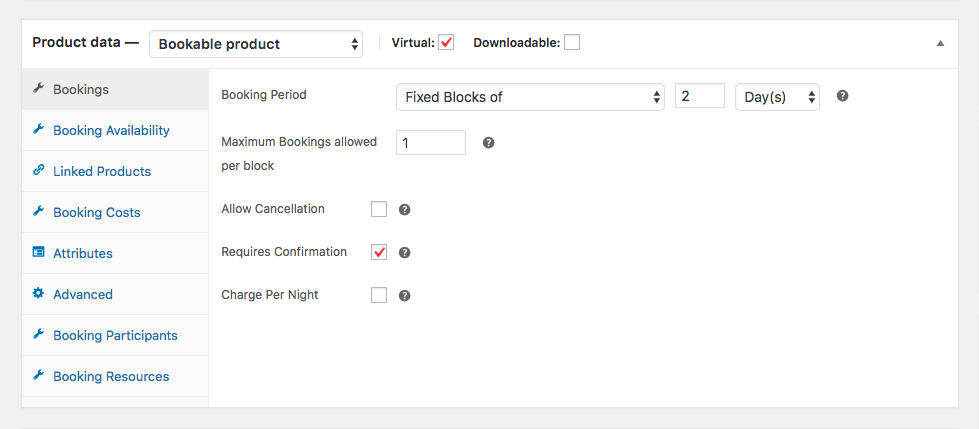Screen dimensions: 979x429
Task: Click the gear icon beside Advanced
Action: [38, 293]
